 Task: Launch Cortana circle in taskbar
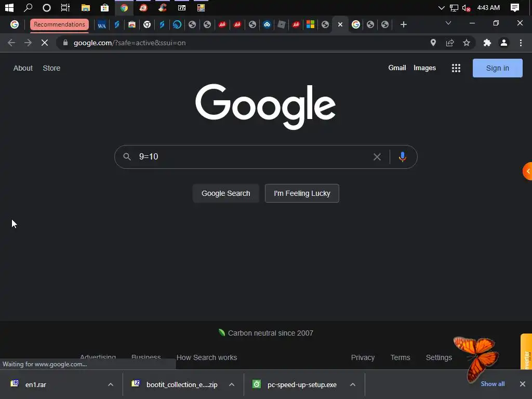pos(46,7)
